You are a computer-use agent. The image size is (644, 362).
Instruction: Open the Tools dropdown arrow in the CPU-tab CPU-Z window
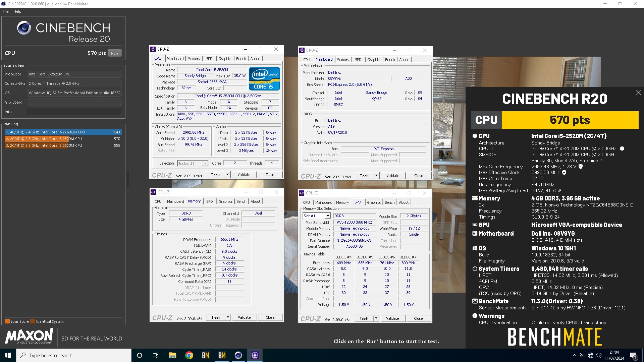click(x=227, y=175)
